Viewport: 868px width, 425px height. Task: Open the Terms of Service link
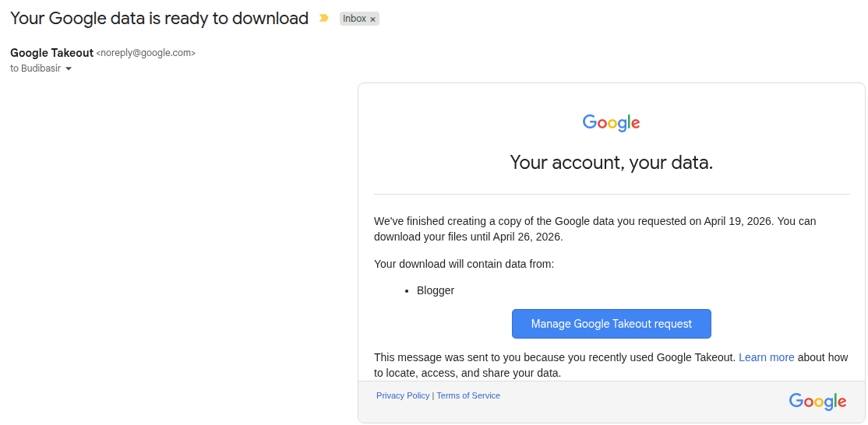(x=468, y=395)
